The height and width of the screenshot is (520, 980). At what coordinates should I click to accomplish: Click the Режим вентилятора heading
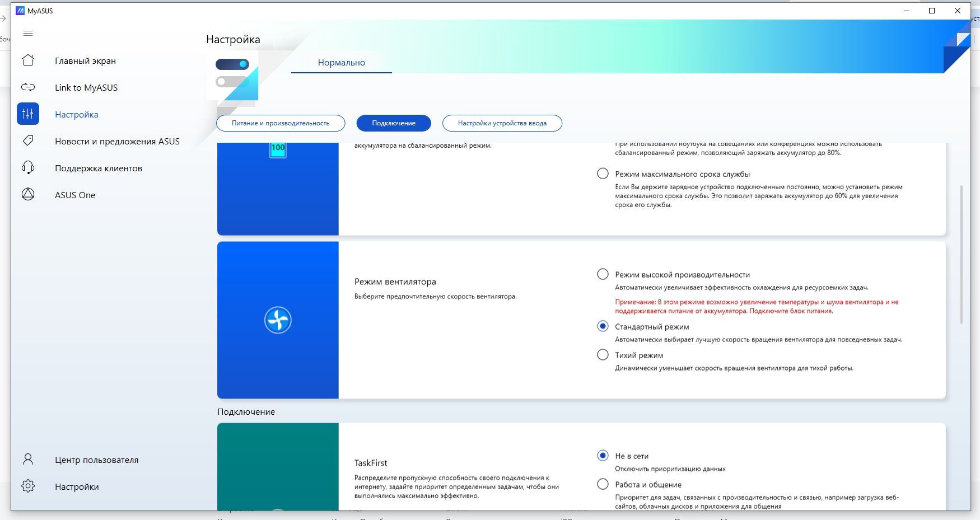(395, 282)
